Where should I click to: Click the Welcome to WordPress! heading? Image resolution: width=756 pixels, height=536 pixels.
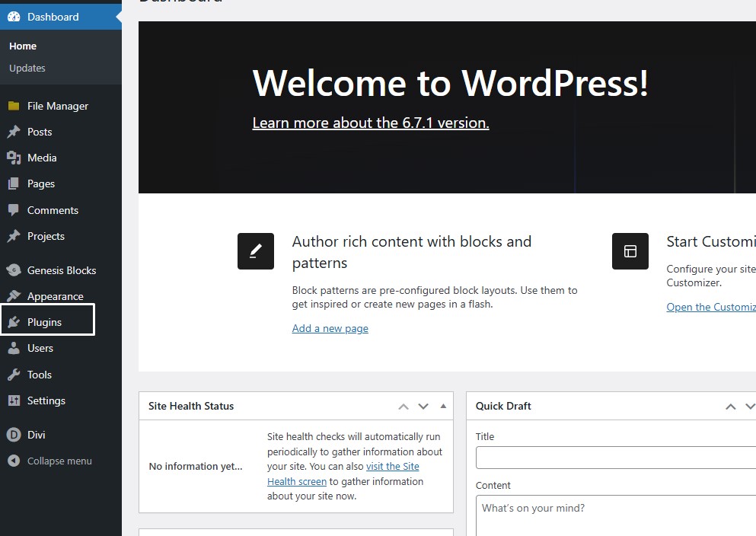[450, 84]
